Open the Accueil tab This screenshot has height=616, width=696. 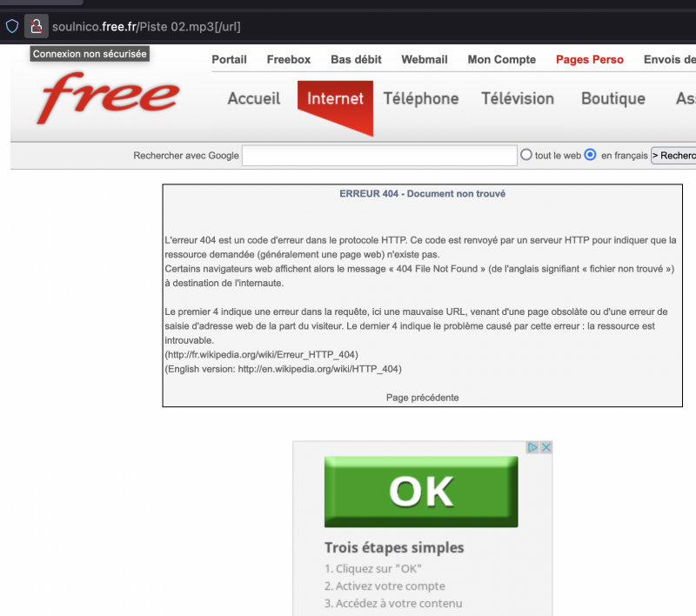(254, 99)
